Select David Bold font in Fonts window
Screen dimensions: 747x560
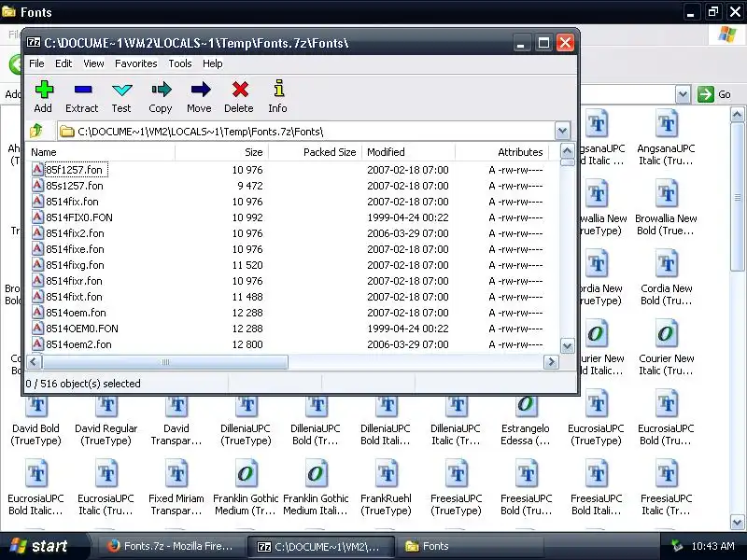(36, 419)
